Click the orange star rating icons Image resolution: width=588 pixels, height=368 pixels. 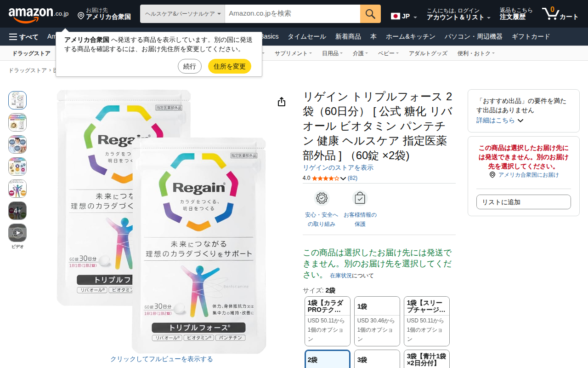click(325, 178)
